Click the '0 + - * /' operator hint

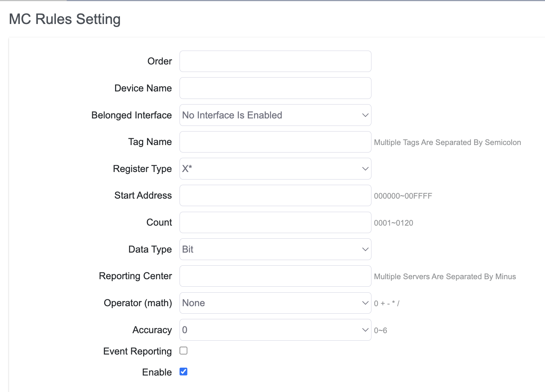pos(387,304)
